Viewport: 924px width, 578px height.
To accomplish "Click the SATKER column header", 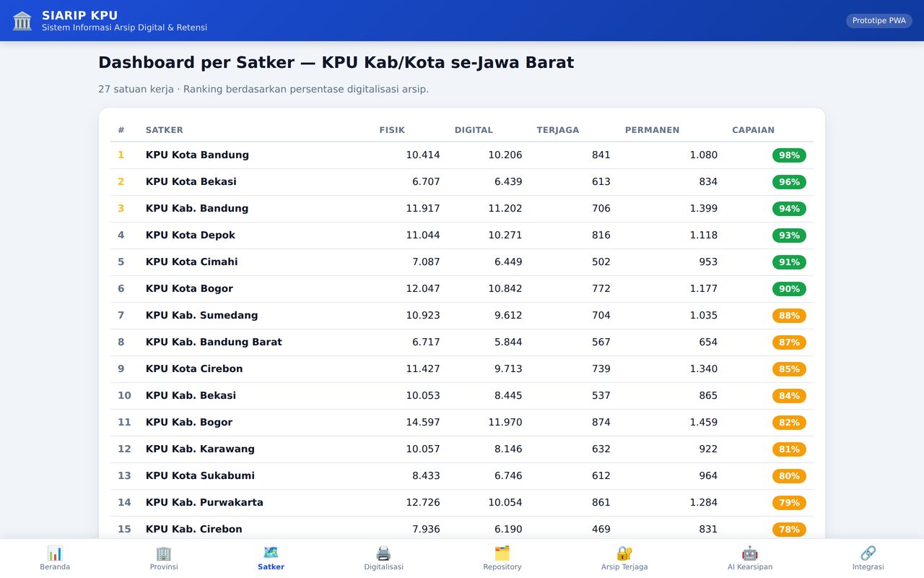I will tap(165, 130).
